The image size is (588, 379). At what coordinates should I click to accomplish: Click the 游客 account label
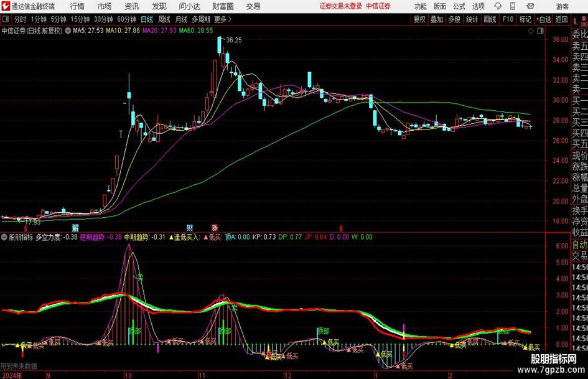click(x=562, y=6)
